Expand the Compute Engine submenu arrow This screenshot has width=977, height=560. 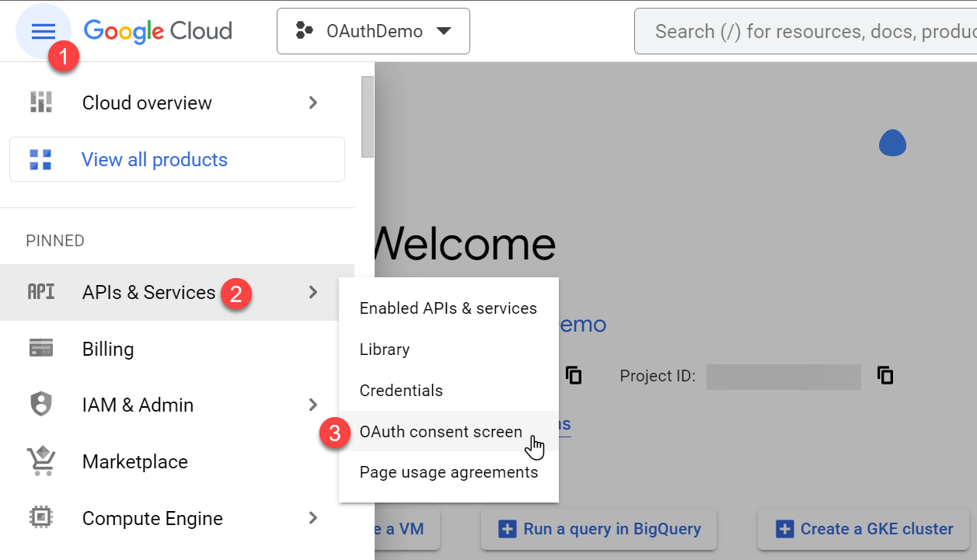(x=313, y=518)
